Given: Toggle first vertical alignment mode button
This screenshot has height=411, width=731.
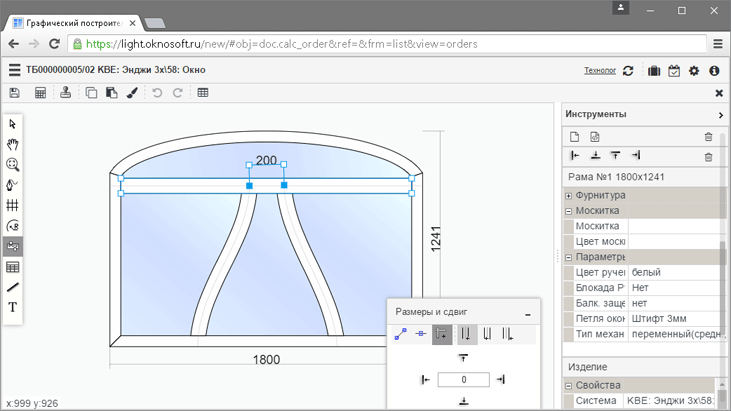Looking at the screenshot, I should pos(467,334).
